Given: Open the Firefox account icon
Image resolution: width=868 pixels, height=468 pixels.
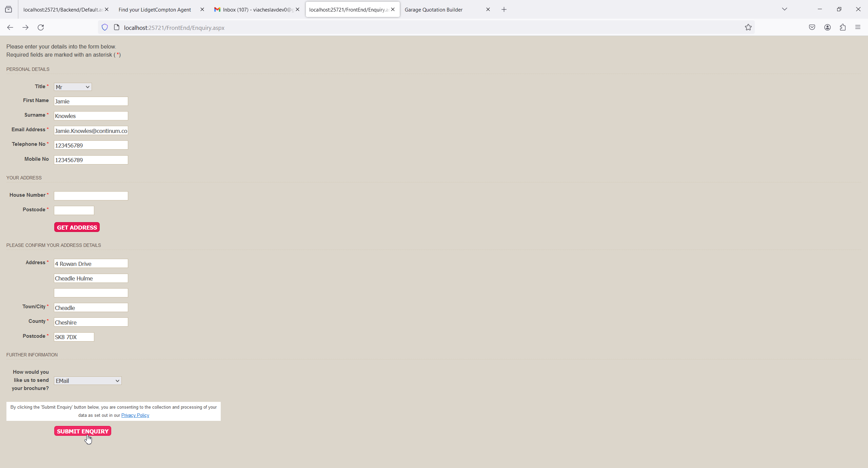Looking at the screenshot, I should [827, 27].
